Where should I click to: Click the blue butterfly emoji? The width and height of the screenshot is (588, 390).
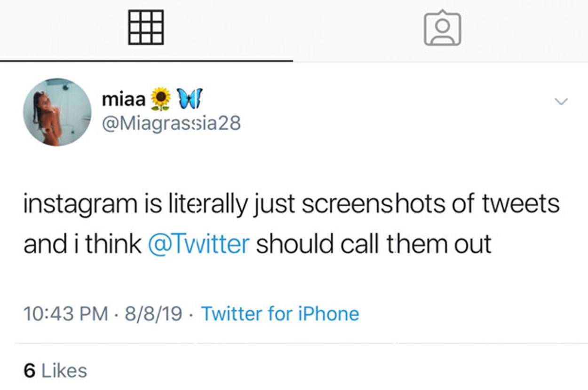[x=189, y=99]
